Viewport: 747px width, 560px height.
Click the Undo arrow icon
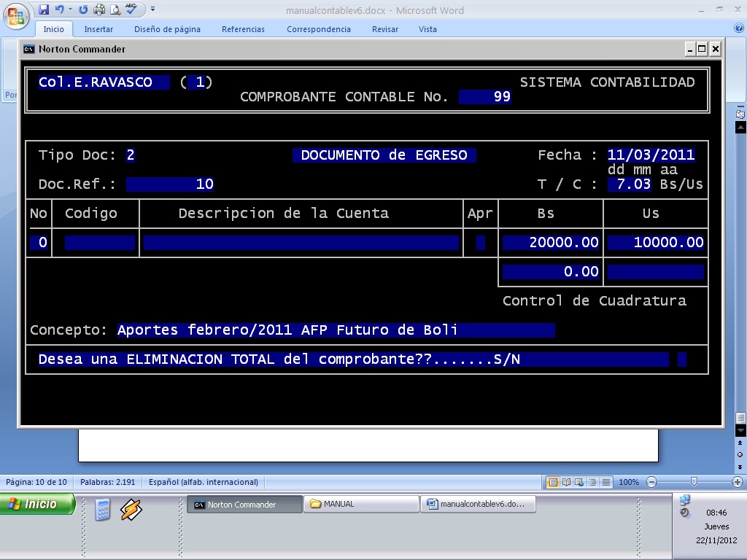coord(58,9)
